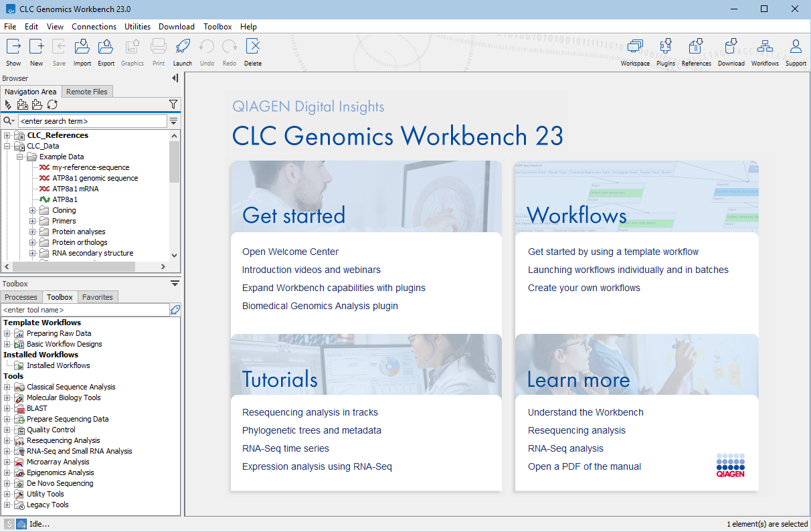Expand the Classical Sequence Analysis tools

point(6,387)
